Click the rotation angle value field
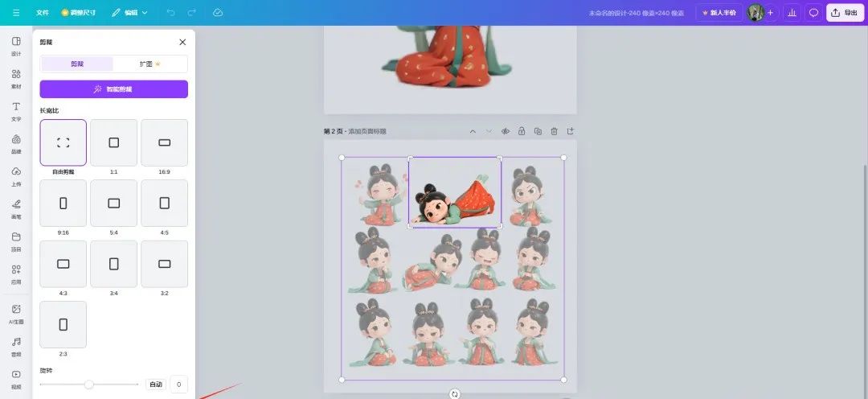868x399 pixels. pos(178,384)
